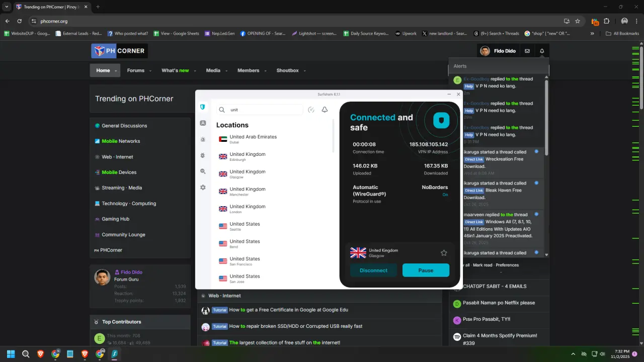Mark Windows All alert's blue unread dot

point(536,214)
